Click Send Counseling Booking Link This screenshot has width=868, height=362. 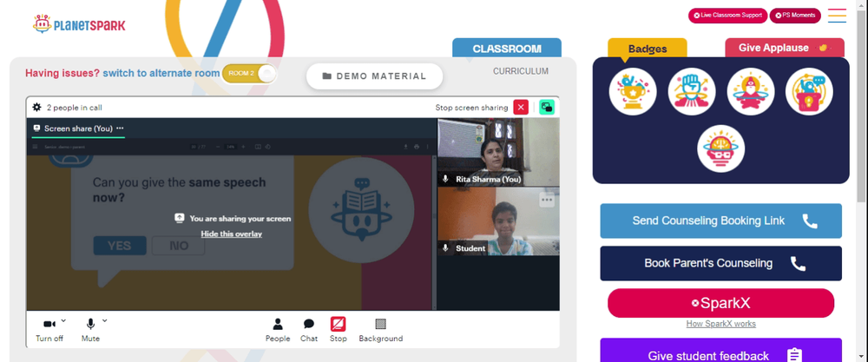tap(720, 220)
